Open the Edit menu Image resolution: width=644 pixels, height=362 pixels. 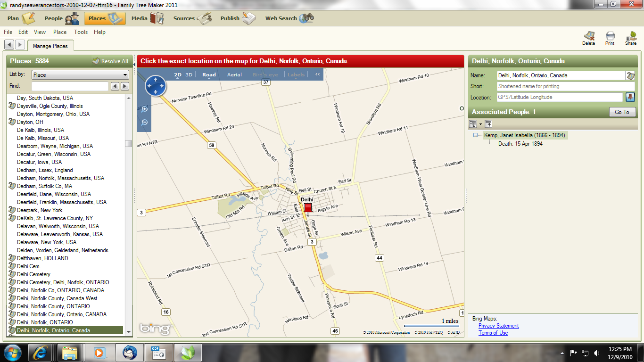[23, 32]
